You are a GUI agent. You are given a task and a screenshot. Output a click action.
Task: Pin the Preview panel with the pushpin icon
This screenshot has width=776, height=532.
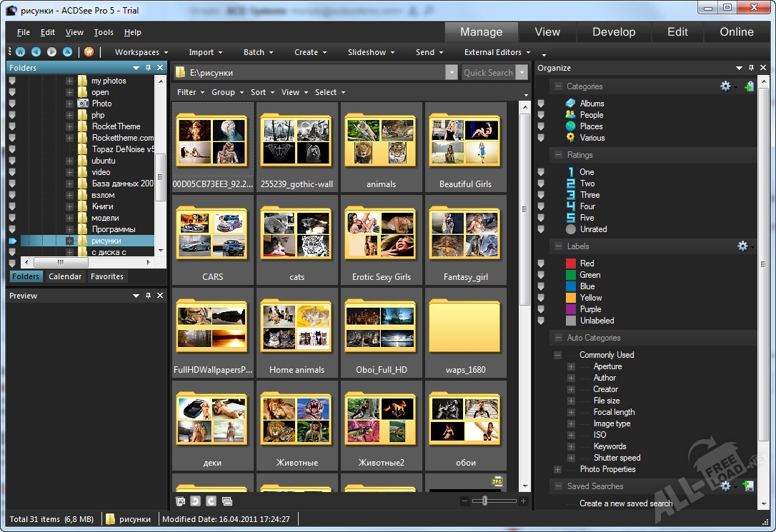(x=148, y=296)
